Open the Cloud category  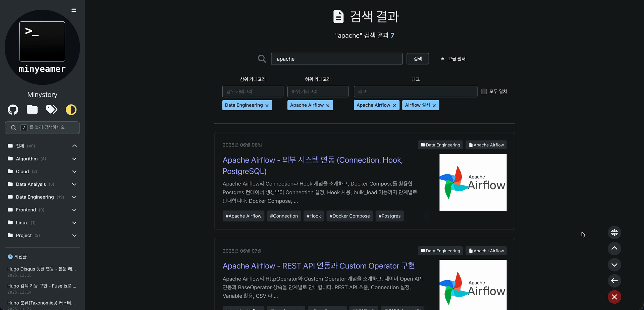tap(22, 172)
